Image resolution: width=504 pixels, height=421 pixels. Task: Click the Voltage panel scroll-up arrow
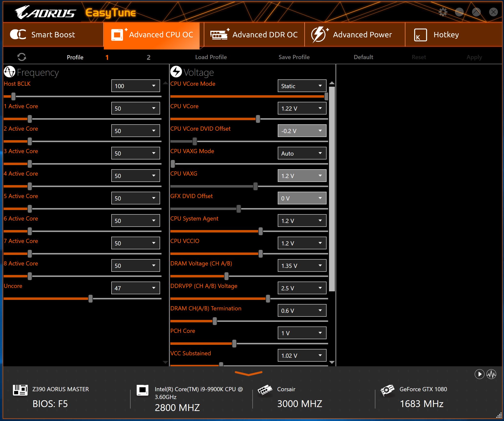[332, 83]
